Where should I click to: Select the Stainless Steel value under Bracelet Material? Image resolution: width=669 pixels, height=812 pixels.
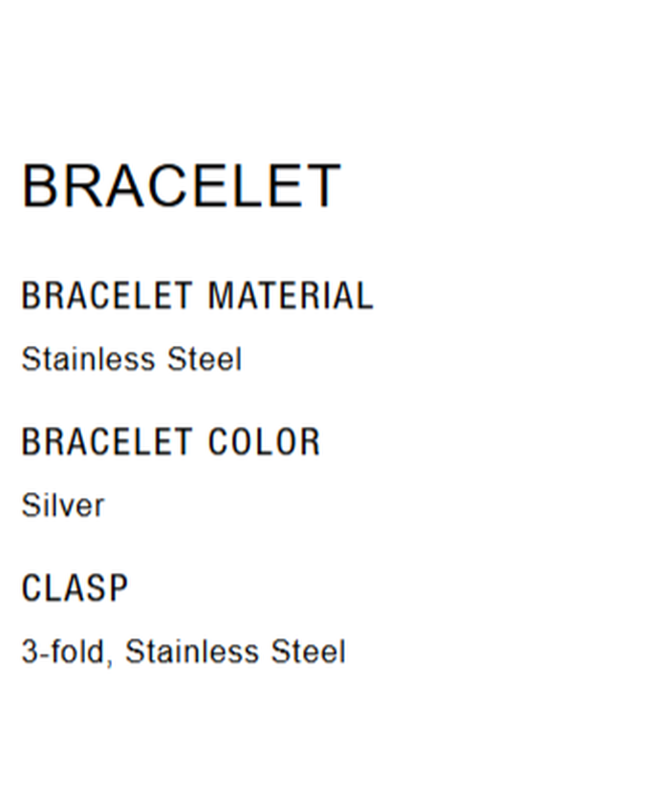[132, 359]
